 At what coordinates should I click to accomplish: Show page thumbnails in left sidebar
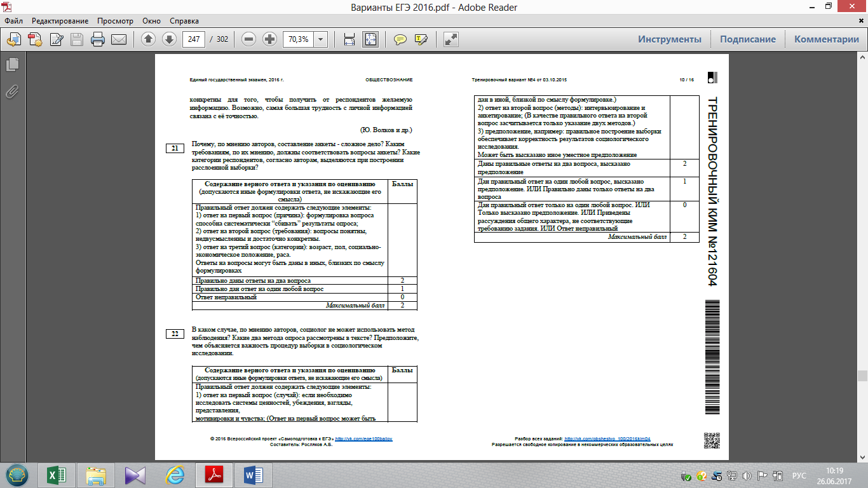11,64
